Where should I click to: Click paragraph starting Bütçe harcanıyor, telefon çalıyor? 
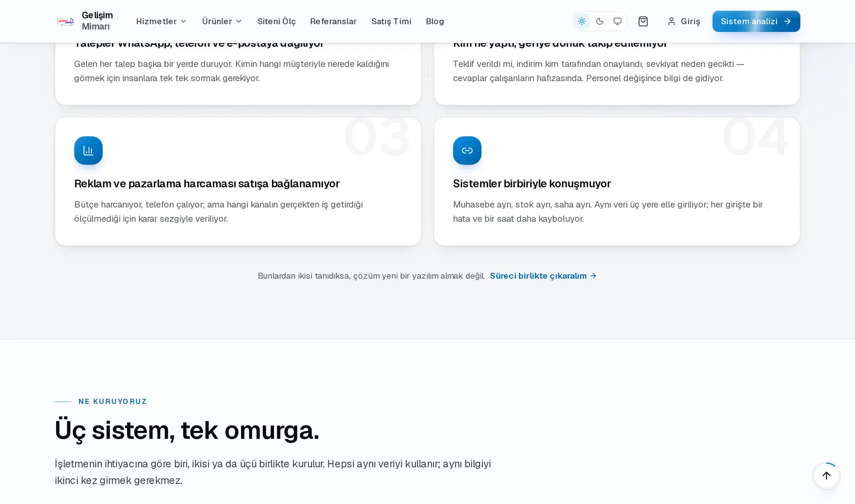(219, 211)
